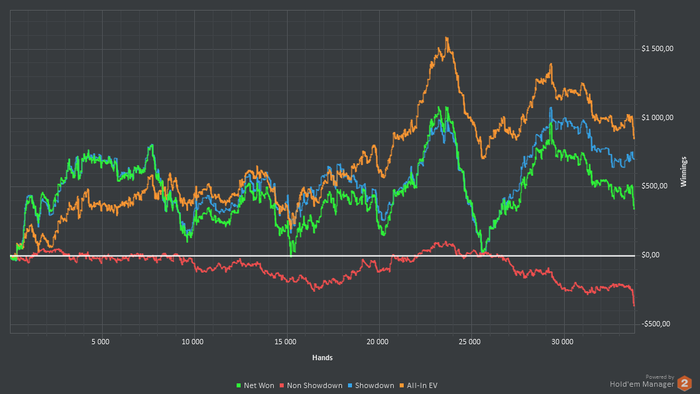This screenshot has height=394, width=700.
Task: Click the '5 000' x-axis label
Action: click(100, 342)
